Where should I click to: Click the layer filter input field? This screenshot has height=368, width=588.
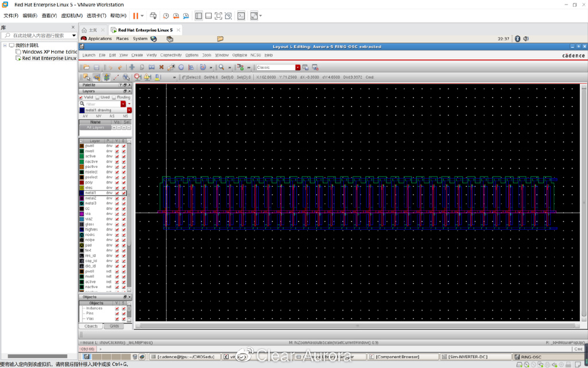click(102, 104)
